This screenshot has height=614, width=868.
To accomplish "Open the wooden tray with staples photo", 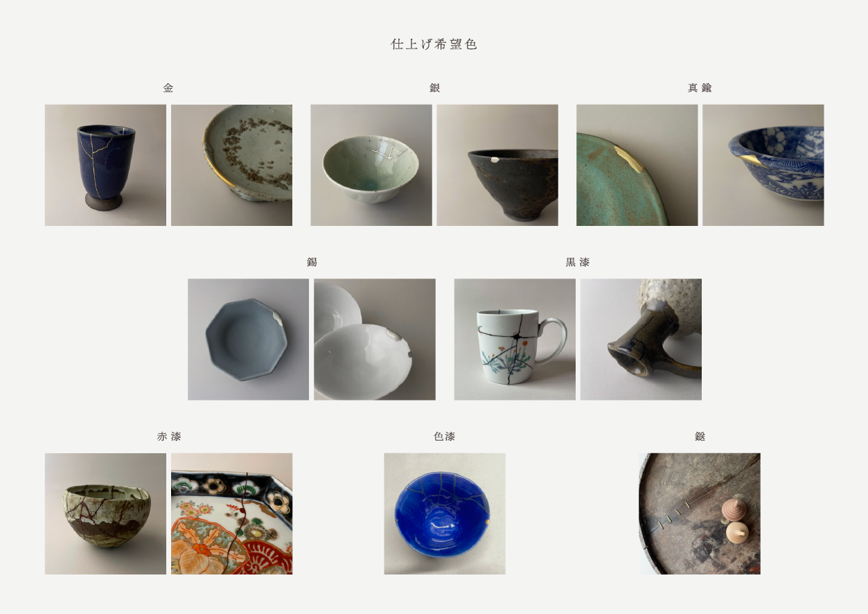I will (700, 514).
